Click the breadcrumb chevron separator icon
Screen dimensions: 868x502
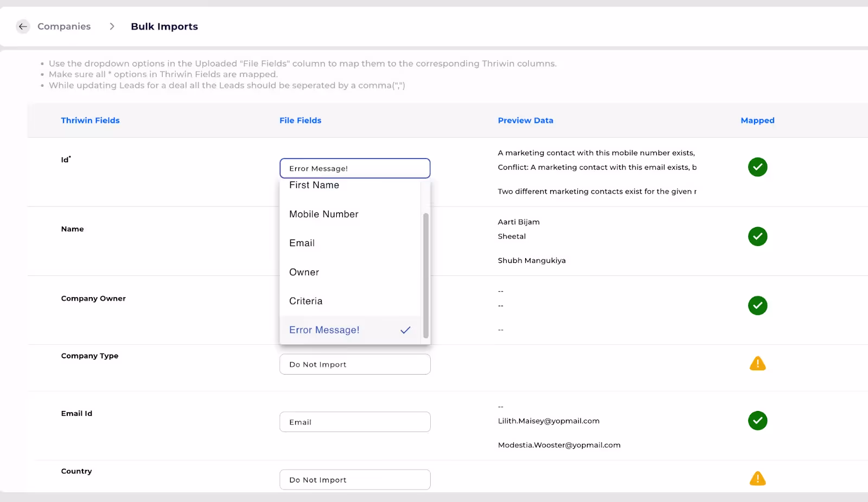(112, 26)
